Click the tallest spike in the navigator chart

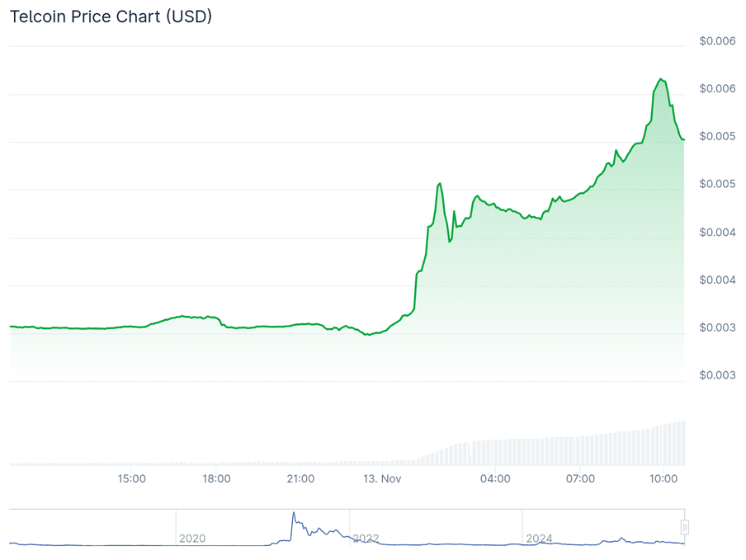293,515
